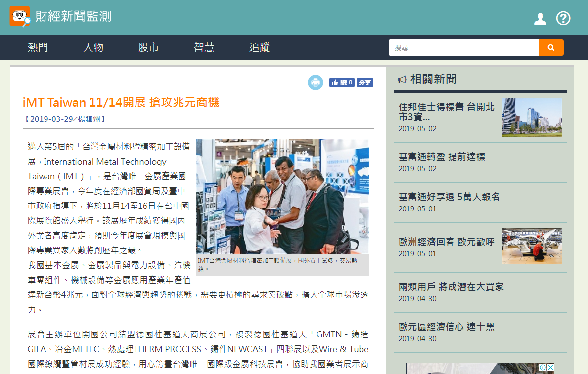This screenshot has height=374, width=588.
Task: Open the help question mark icon
Action: point(563,18)
